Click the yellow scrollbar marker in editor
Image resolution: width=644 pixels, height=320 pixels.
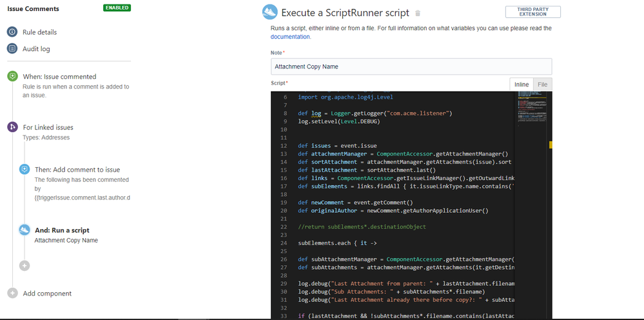[551, 145]
